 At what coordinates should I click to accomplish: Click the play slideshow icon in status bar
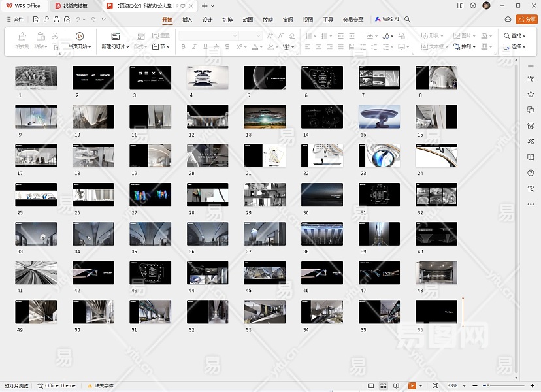412,385
